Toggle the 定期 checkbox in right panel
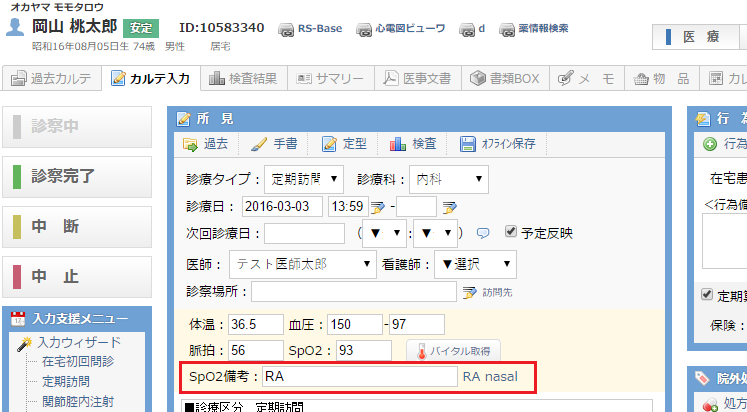The image size is (747, 412). coord(707,294)
